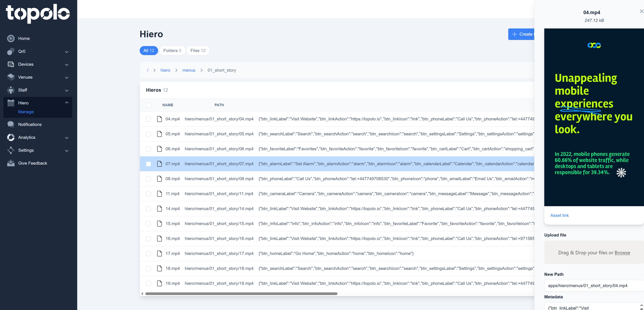This screenshot has height=310, width=644.
Task: Click the Qr0 sidebar icon
Action: 11,52
